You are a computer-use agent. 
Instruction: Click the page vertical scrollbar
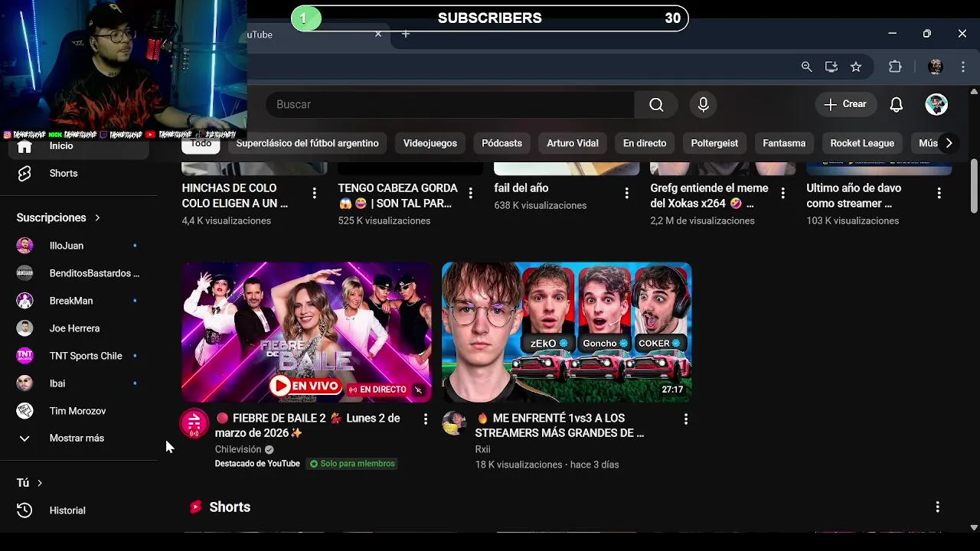coord(973,187)
